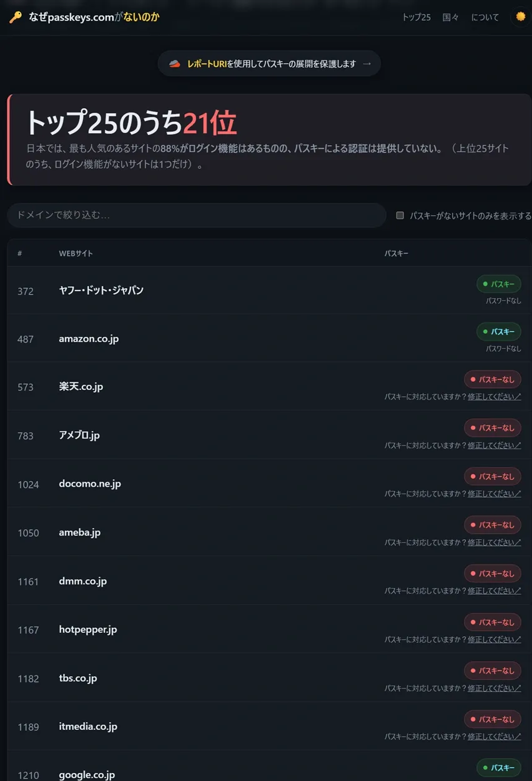Open the について menu item

(485, 17)
